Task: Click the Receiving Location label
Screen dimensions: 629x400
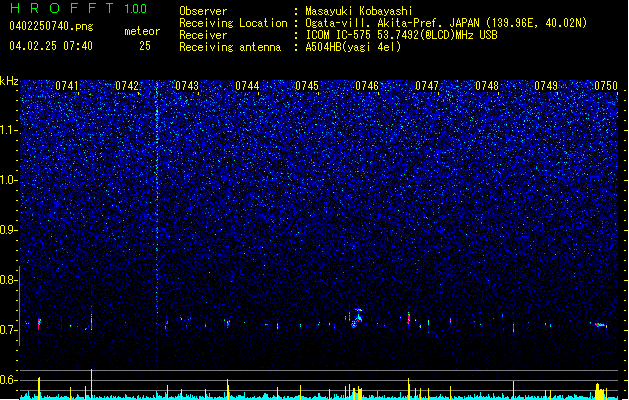Action: click(x=233, y=23)
